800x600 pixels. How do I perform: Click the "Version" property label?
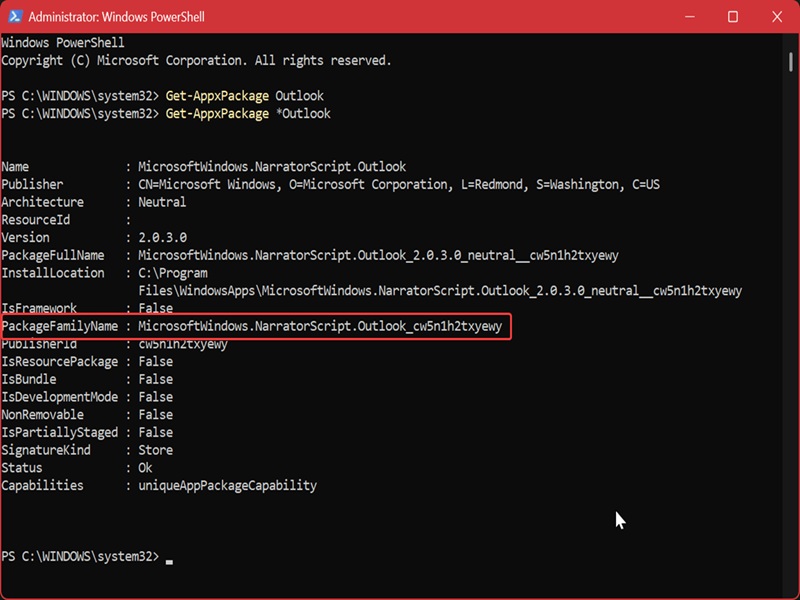point(26,238)
